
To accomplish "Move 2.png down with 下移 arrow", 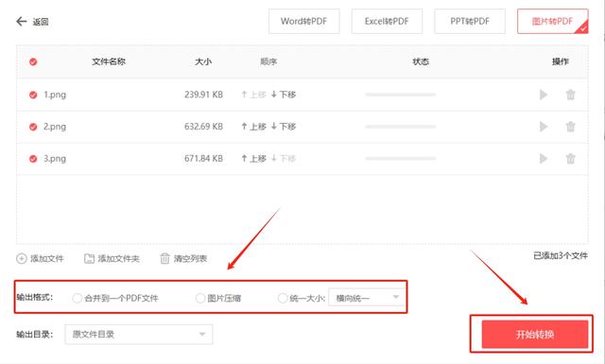I will click(273, 127).
